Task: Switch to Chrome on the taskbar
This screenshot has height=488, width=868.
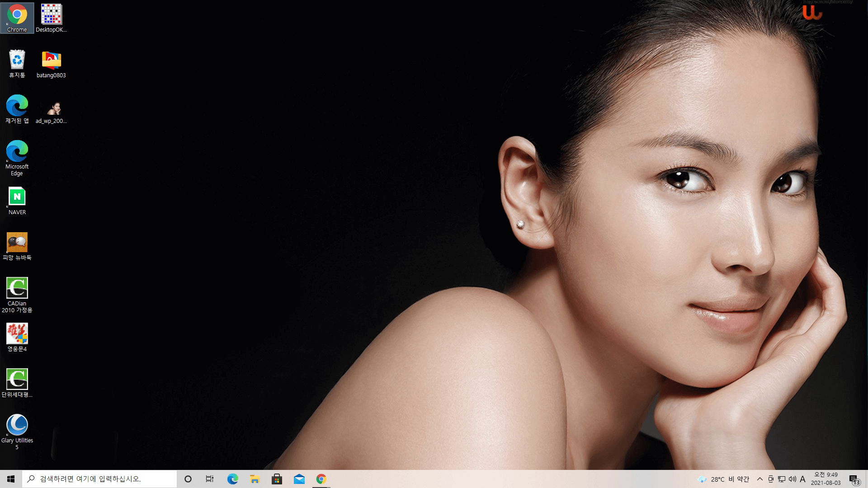Action: click(321, 479)
